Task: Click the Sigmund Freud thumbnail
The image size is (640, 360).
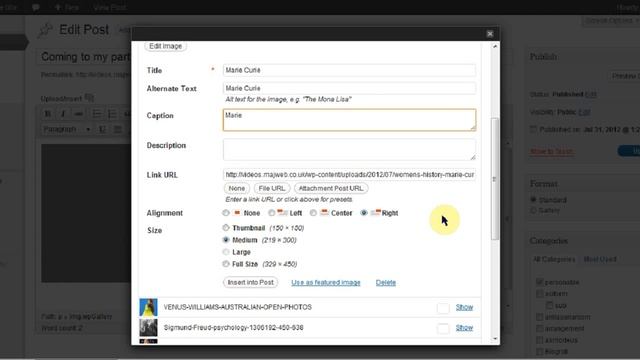Action: point(148,328)
